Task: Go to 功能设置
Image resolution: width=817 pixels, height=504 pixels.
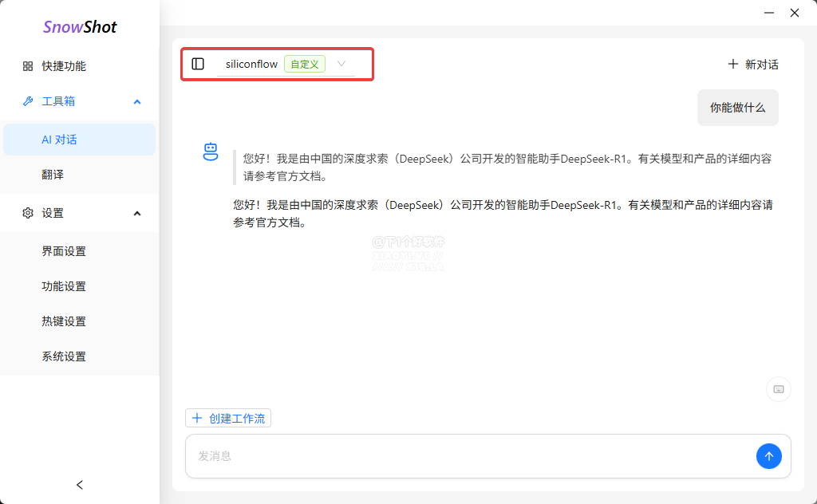Action: tap(80, 286)
